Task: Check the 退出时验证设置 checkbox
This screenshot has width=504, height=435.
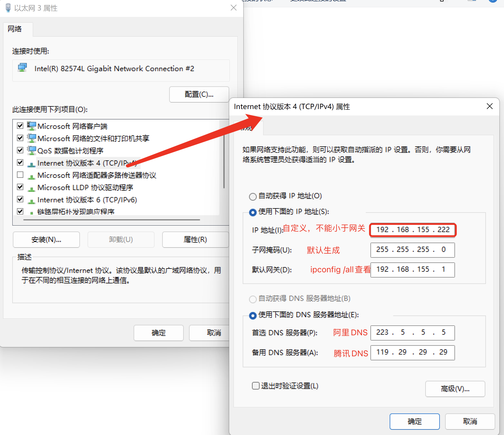Action: click(256, 386)
